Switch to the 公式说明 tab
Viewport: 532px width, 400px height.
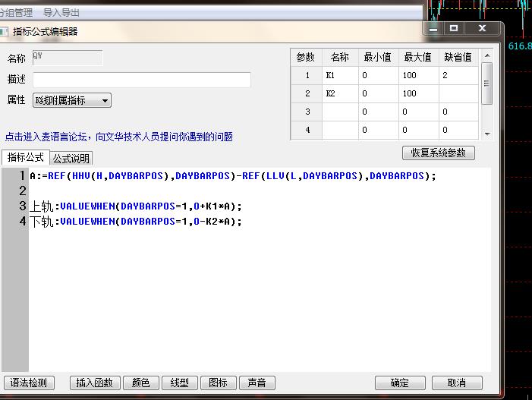pos(71,159)
